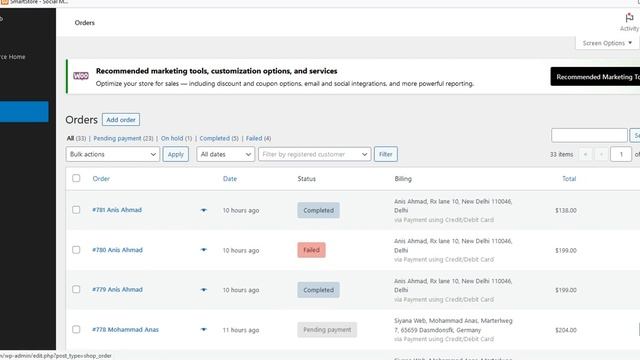The image size is (640, 360).
Task: Check the box for order #780 Anis Ahmad
Action: pyautogui.click(x=76, y=250)
